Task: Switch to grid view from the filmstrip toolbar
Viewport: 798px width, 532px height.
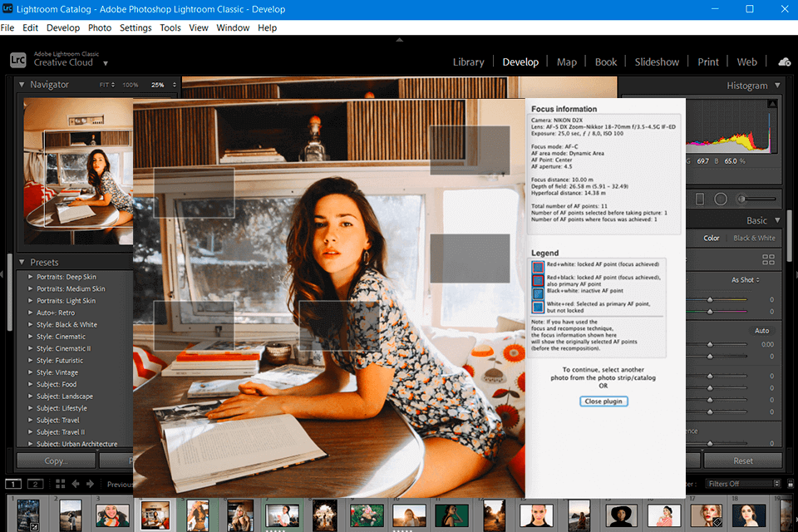Action: coord(60,484)
